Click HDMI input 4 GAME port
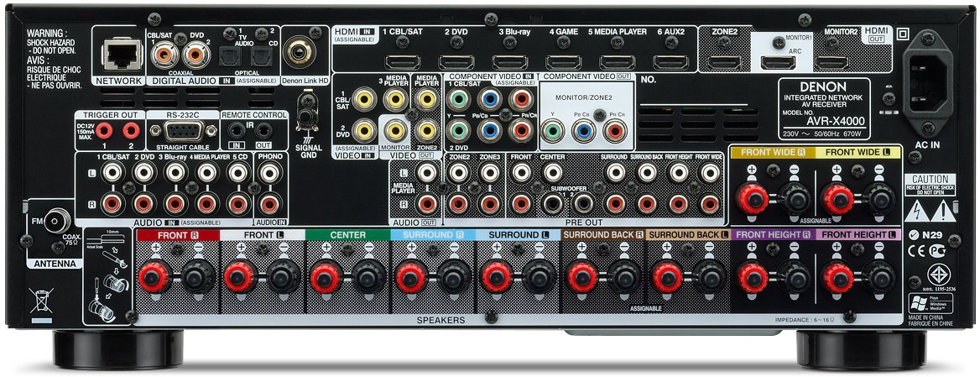The width and height of the screenshot is (980, 377). coord(564,62)
